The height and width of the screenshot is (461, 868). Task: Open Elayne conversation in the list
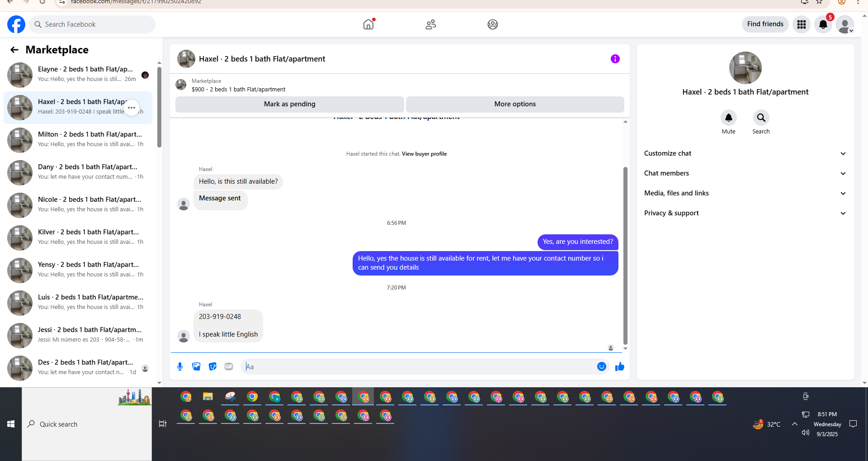pos(78,75)
